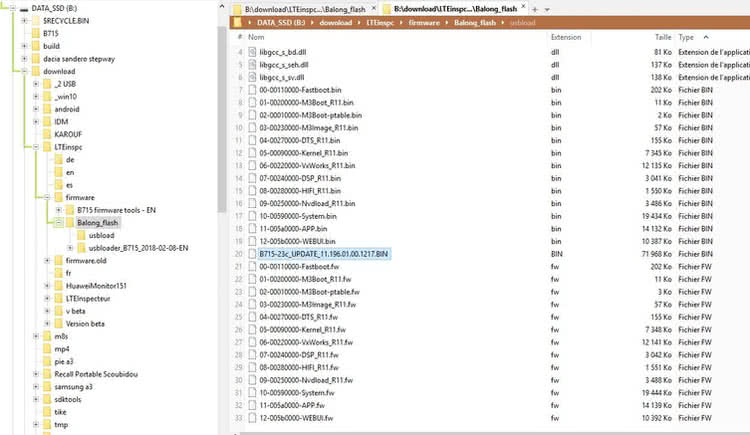Select file libgcc_s_bd.dll icon
Screen dimensions: 750x435
pos(252,52)
